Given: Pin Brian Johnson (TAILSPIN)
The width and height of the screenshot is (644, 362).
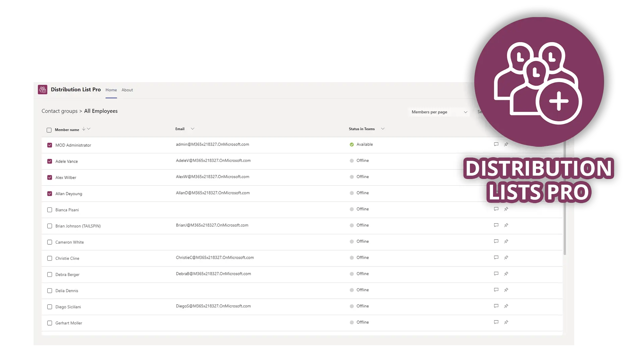Looking at the screenshot, I should click(506, 225).
